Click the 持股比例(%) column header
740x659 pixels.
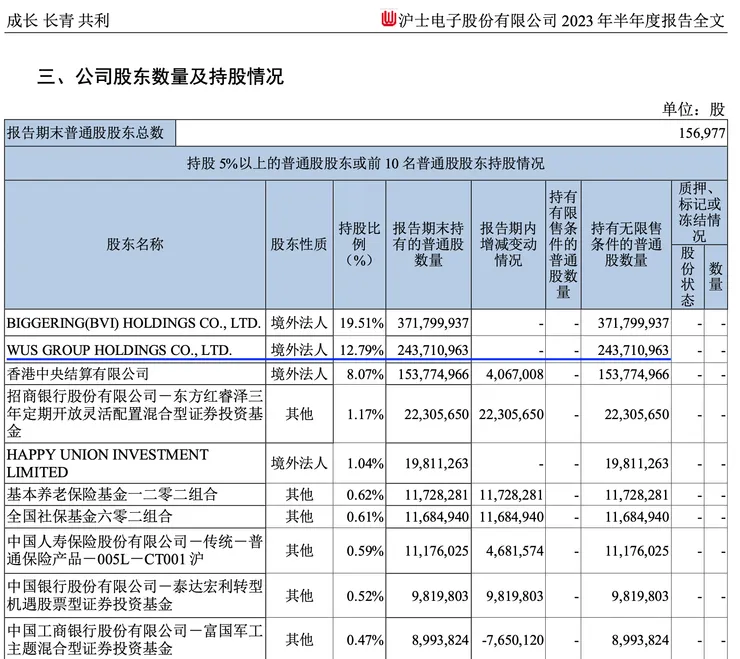point(360,245)
